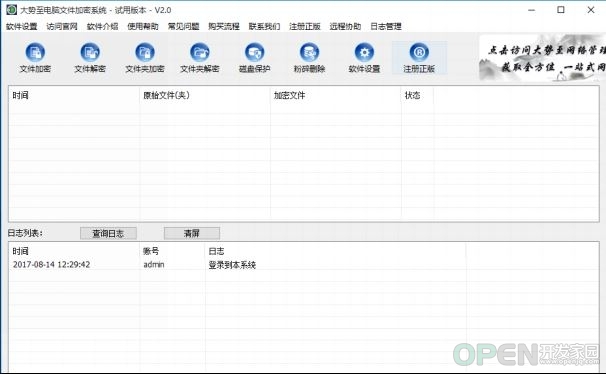Click the 时间 column header in file list
Screen dimensions: 606x374
[x=74, y=95]
